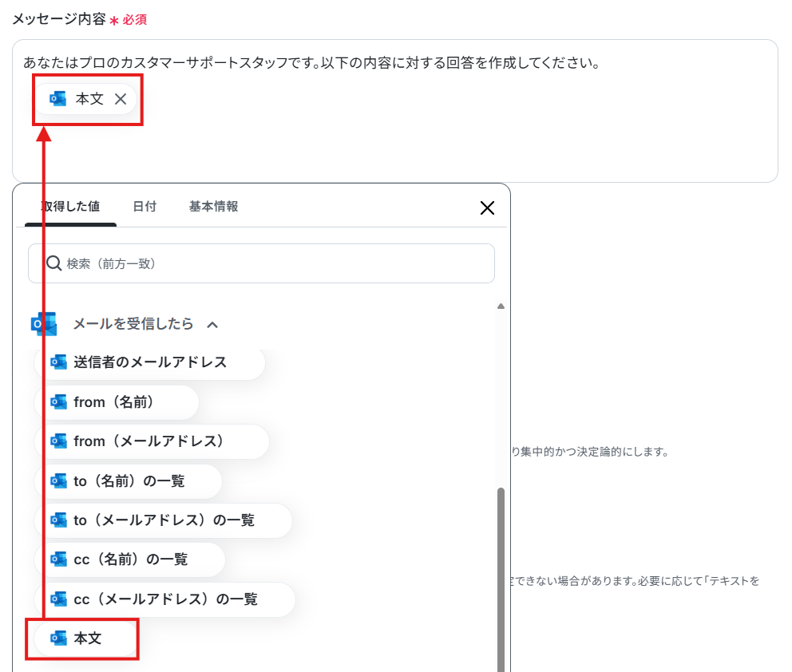Image resolution: width=792 pixels, height=672 pixels.
Task: Remove the 本文 tag with its X icon
Action: point(121,99)
